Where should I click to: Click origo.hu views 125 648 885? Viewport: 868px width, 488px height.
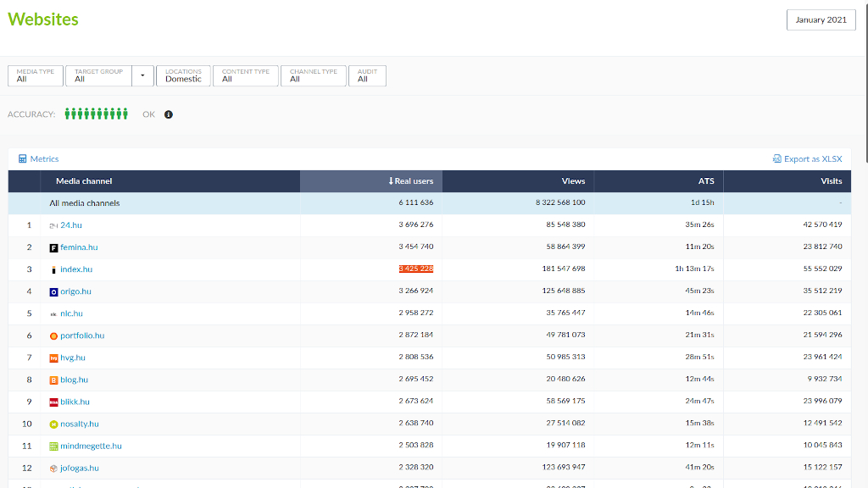564,291
